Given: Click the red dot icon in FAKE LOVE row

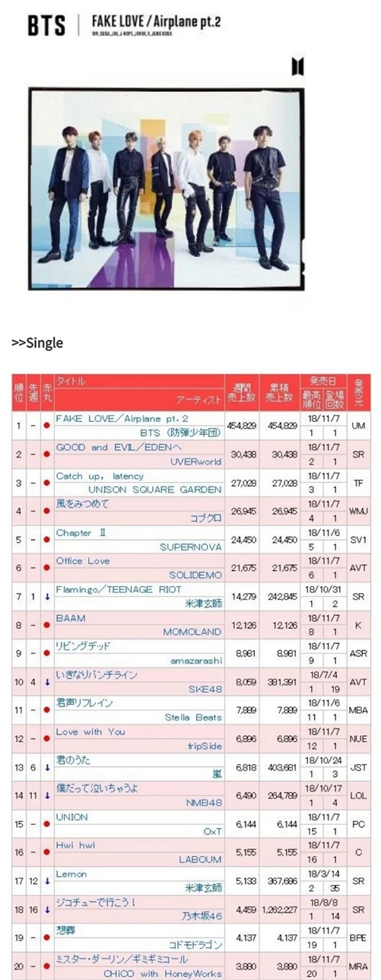Looking at the screenshot, I should click(47, 426).
